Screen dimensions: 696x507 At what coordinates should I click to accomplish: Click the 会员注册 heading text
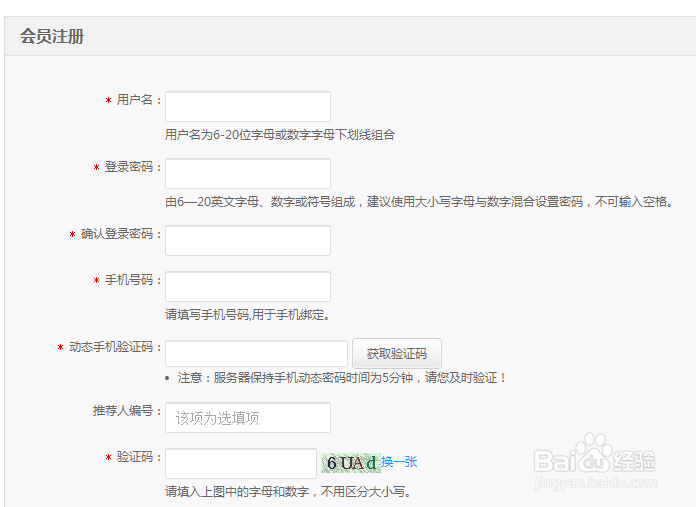pos(52,36)
